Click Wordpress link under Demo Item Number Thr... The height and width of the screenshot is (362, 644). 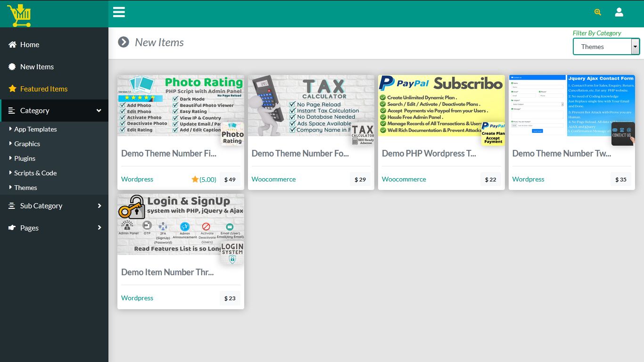point(137,298)
